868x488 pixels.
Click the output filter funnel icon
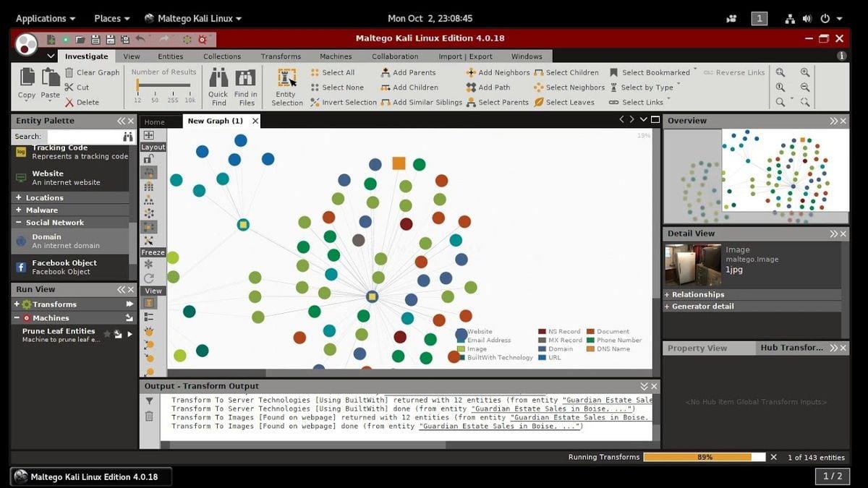(149, 401)
